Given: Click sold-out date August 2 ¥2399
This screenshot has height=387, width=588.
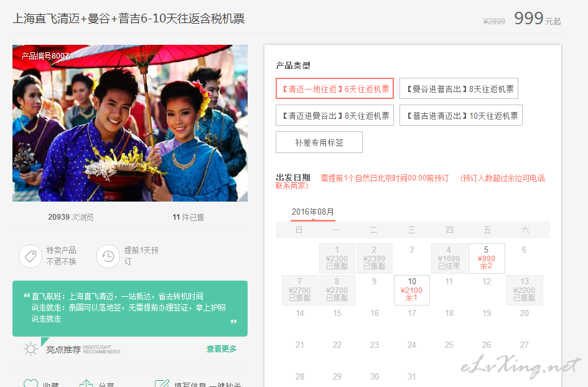Looking at the screenshot, I should 374,258.
